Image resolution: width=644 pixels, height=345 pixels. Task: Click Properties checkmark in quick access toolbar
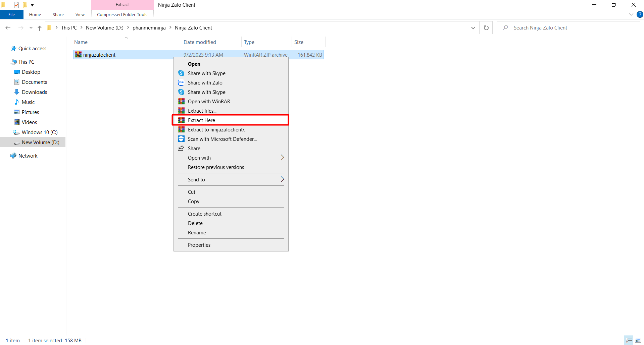click(x=16, y=5)
